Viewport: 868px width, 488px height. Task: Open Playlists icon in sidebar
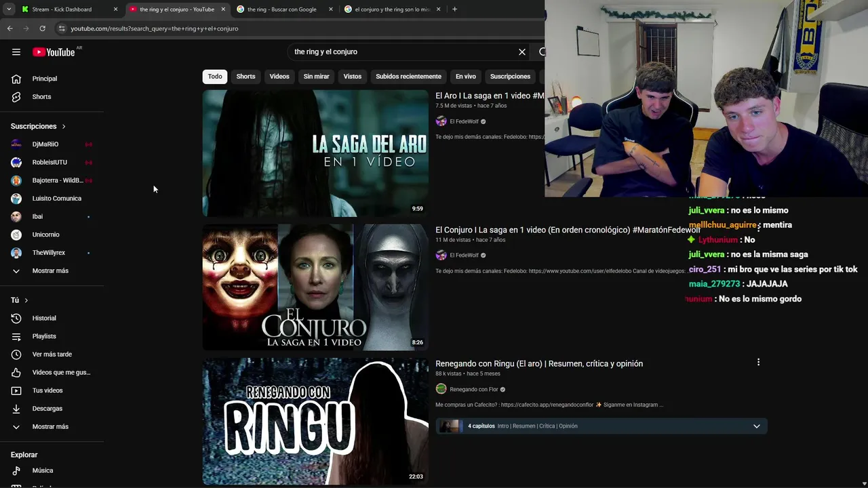tap(16, 336)
